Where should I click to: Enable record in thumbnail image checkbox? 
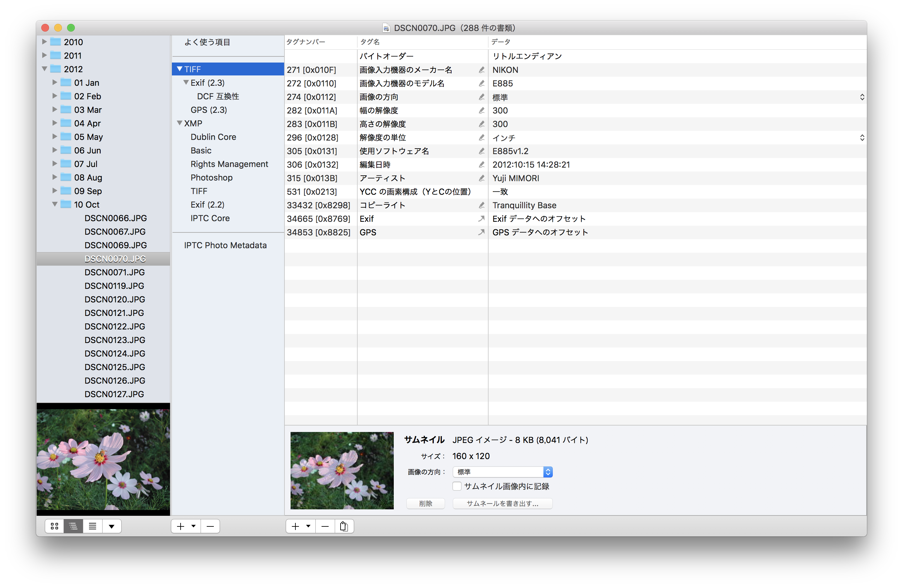pyautogui.click(x=457, y=486)
